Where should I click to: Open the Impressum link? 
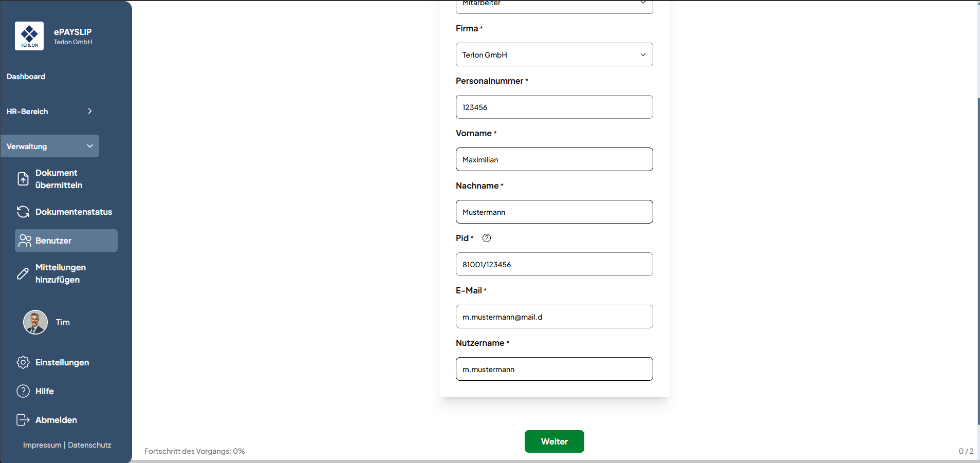42,445
